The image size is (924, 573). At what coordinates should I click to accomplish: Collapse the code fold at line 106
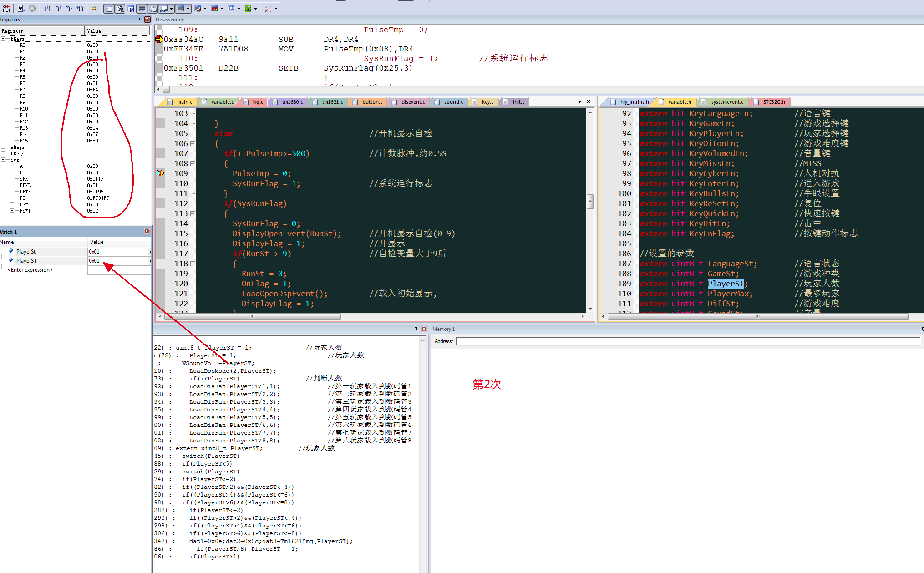pos(193,143)
